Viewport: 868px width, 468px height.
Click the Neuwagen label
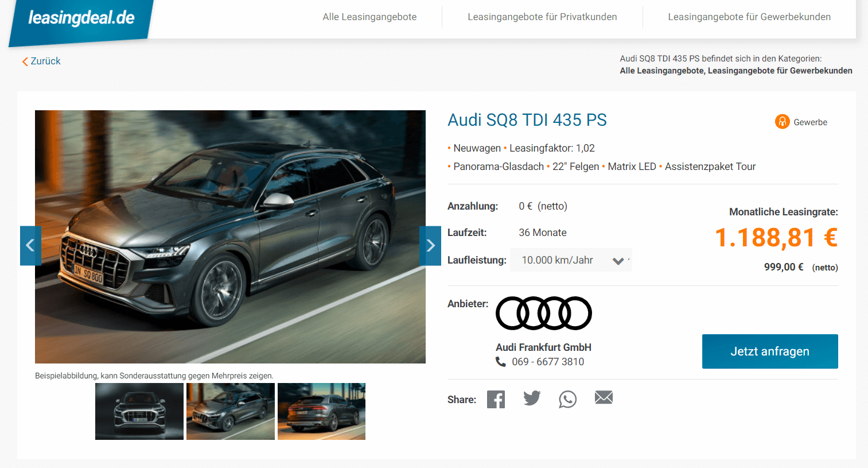click(x=477, y=148)
